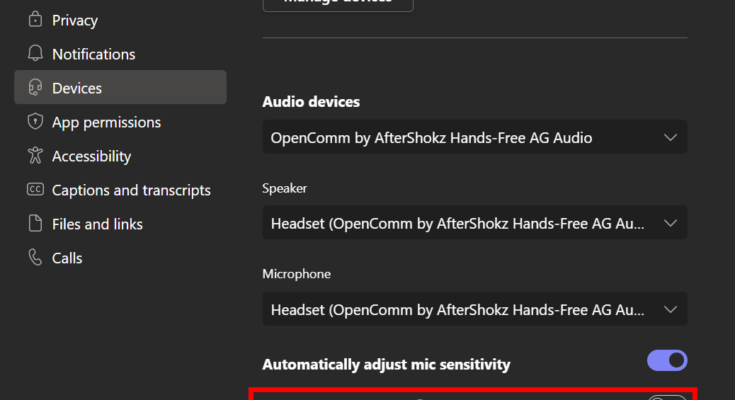Disable Automatically adjust mic sensitivity switch

pyautogui.click(x=667, y=360)
